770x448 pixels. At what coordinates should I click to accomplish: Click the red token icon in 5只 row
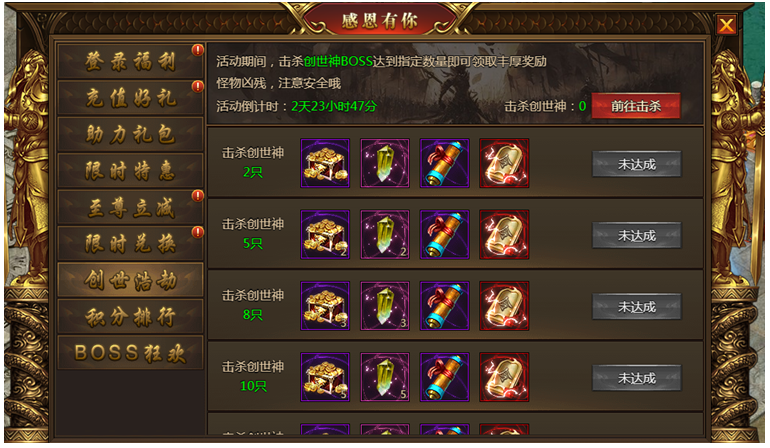pyautogui.click(x=504, y=234)
